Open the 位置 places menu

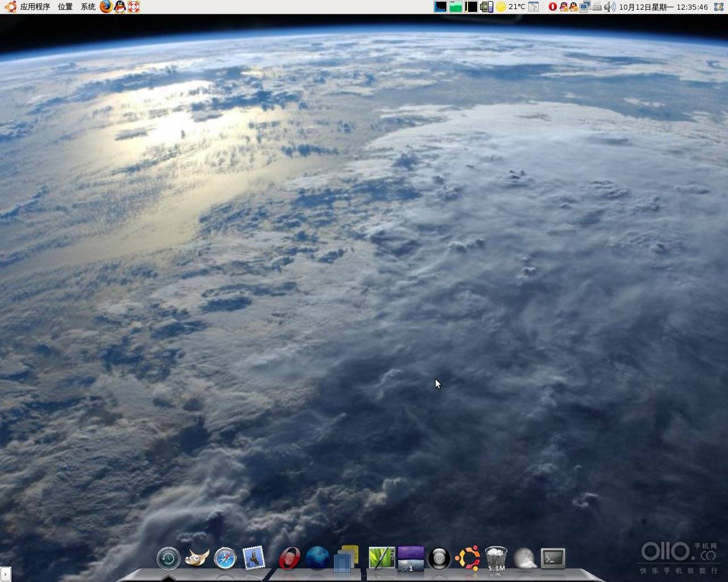point(65,7)
